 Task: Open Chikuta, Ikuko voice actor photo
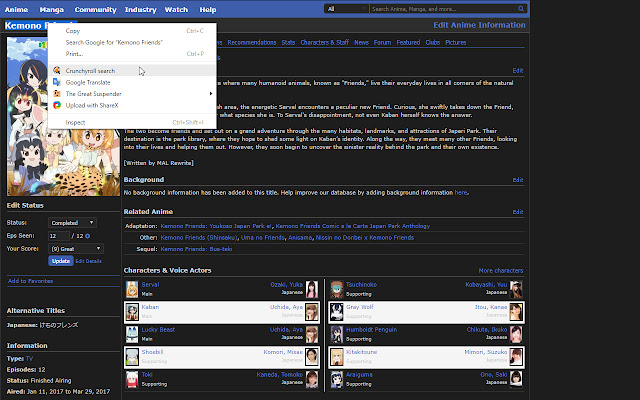(x=516, y=334)
